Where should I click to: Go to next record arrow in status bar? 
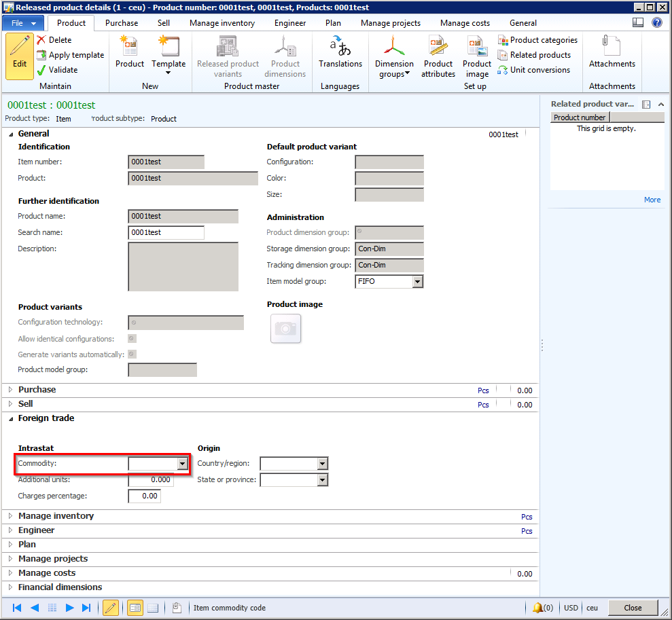point(69,608)
